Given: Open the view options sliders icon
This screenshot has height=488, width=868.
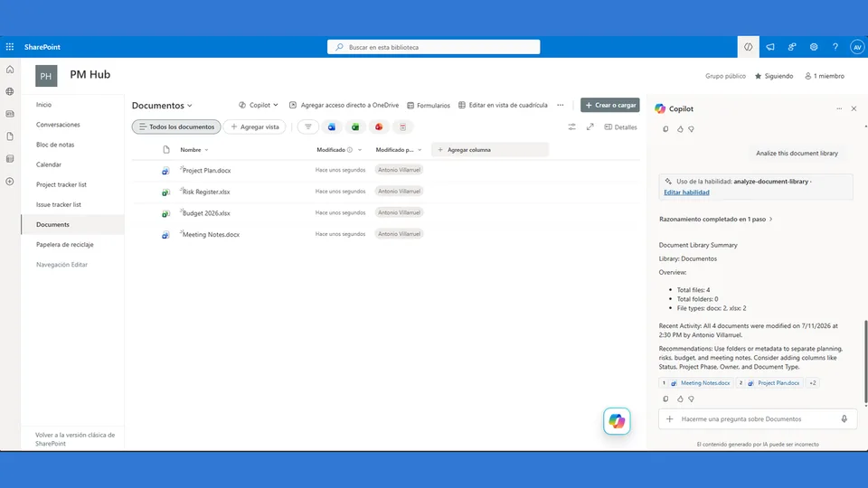Looking at the screenshot, I should pyautogui.click(x=571, y=127).
